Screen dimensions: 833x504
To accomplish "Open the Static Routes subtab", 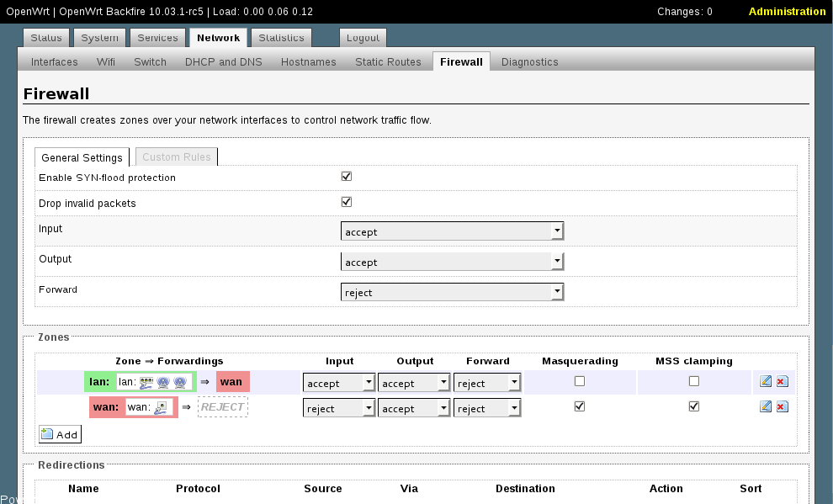I will click(x=387, y=61).
